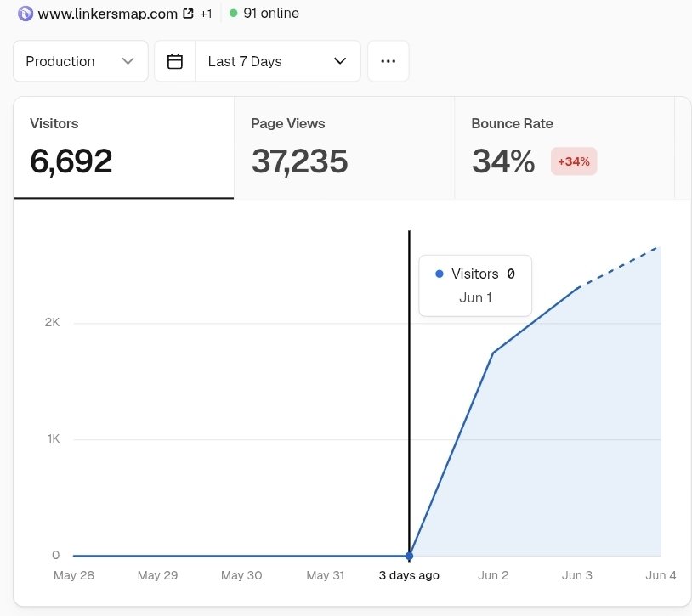692x616 pixels.
Task: Open www.linkersmap.com domain link
Action: click(x=107, y=14)
